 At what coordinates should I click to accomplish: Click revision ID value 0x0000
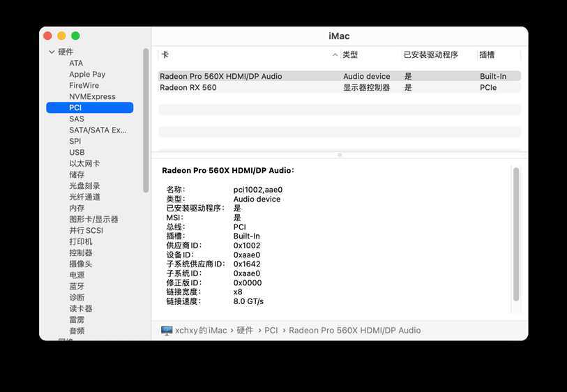tap(248, 282)
